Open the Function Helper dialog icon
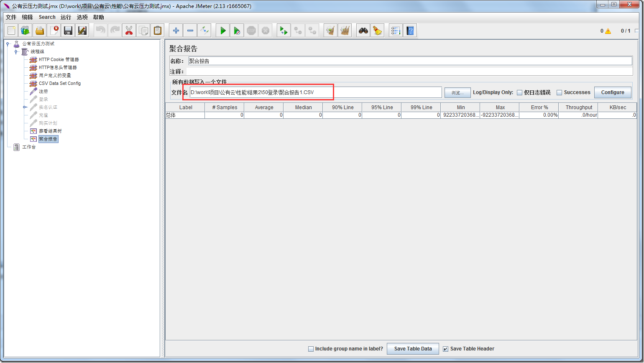Viewport: 644px width, 363px height. [x=396, y=31]
